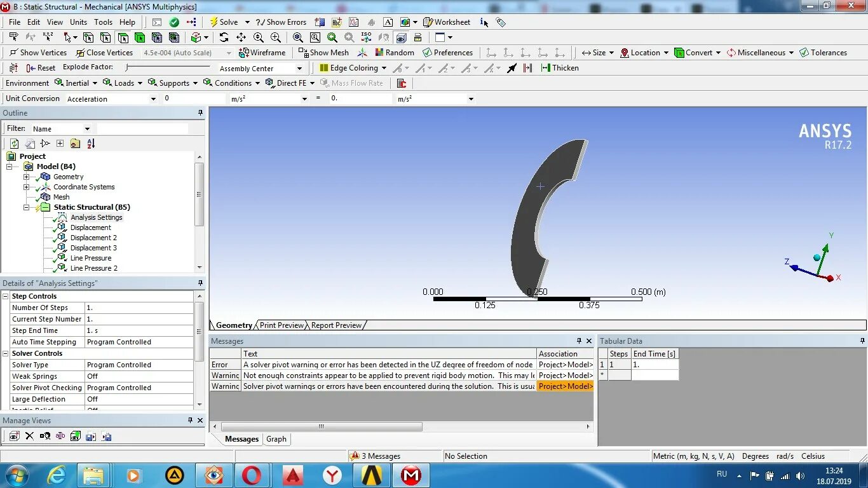Select the Pan view tool
The height and width of the screenshot is (488, 868).
[x=241, y=37]
